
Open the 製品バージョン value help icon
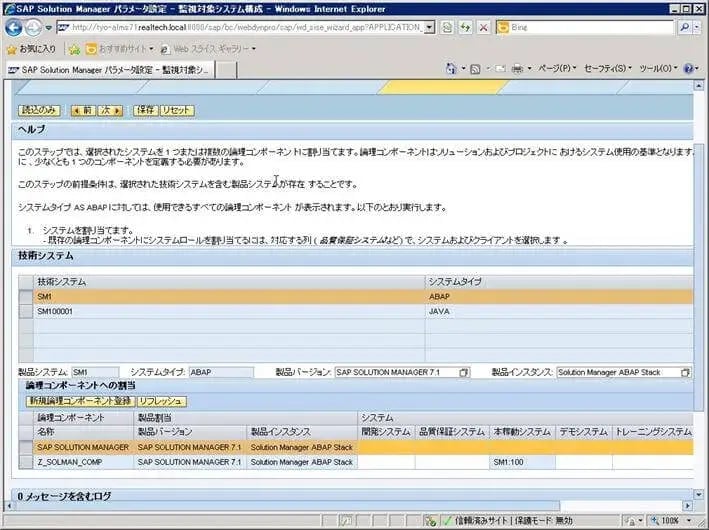pos(464,373)
